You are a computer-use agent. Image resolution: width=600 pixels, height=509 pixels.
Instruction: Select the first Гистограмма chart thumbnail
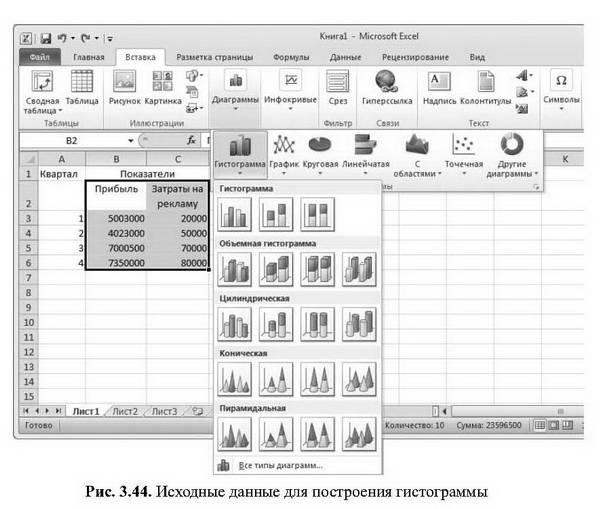(236, 214)
